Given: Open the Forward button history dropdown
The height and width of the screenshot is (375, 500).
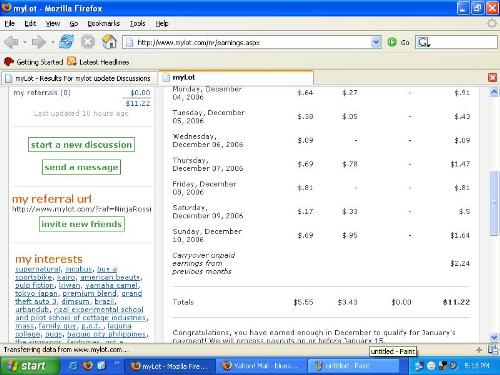Looking at the screenshot, I should point(53,42).
